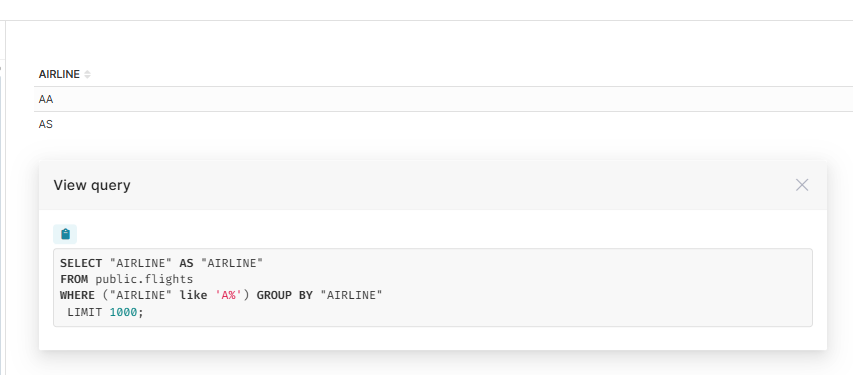The height and width of the screenshot is (375, 853).
Task: Click the AIRLINE column header label
Action: click(x=59, y=74)
